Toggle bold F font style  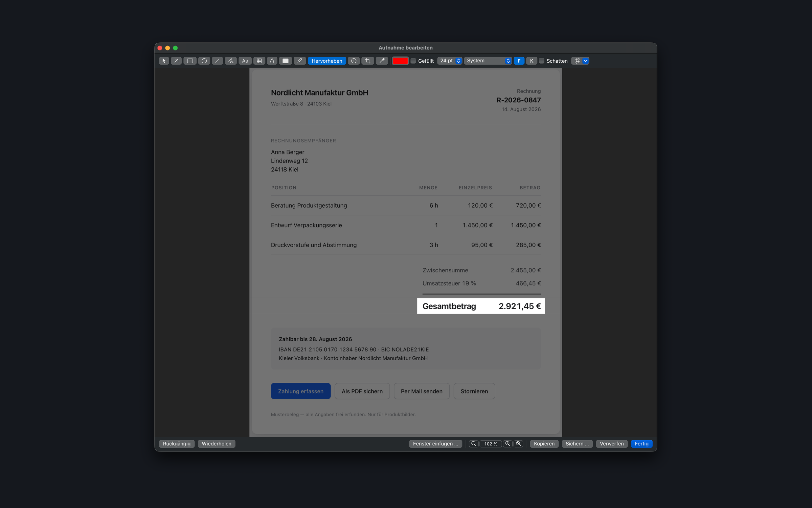pos(519,61)
